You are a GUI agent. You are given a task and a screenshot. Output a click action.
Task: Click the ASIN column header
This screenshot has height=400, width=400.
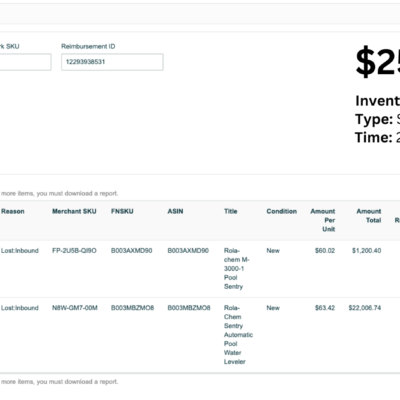click(175, 211)
